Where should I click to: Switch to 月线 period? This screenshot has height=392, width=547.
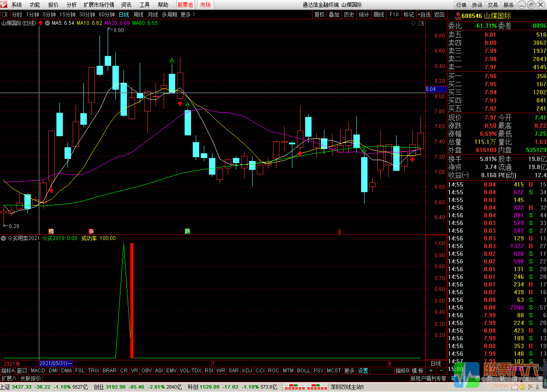pos(153,14)
